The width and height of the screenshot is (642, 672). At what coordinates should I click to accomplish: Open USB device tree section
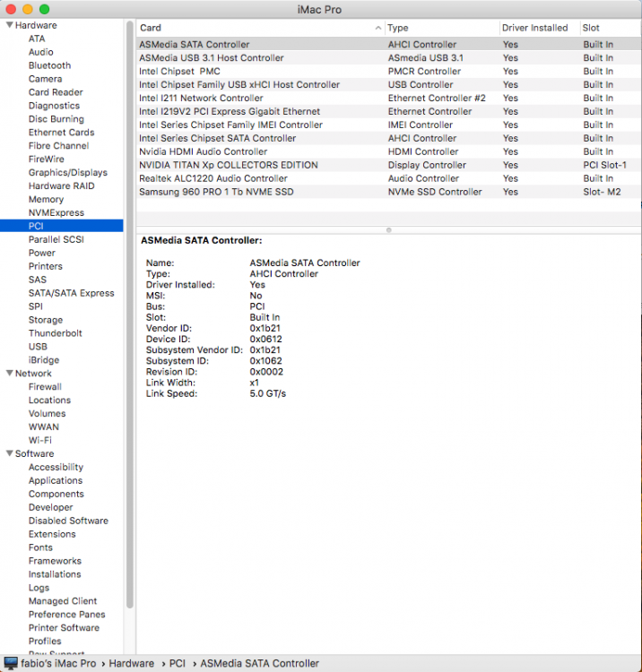pos(38,346)
